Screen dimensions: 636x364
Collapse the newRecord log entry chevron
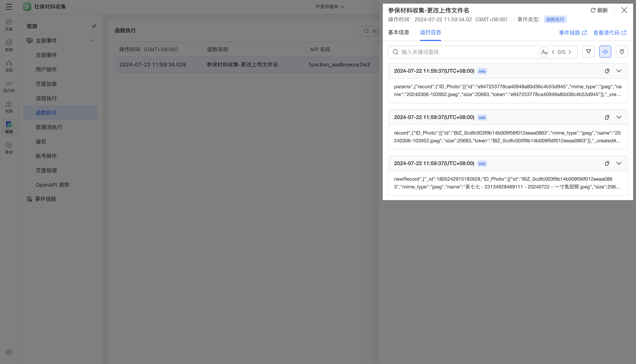point(619,164)
